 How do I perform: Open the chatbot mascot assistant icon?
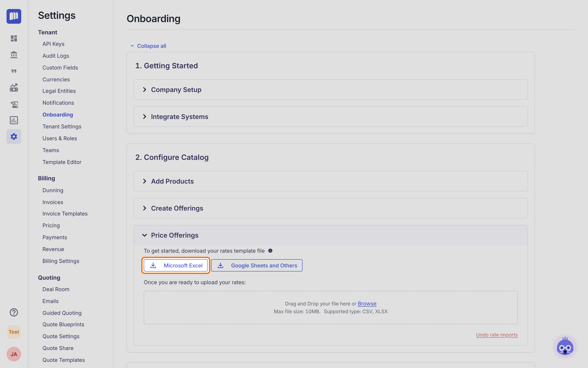point(565,347)
